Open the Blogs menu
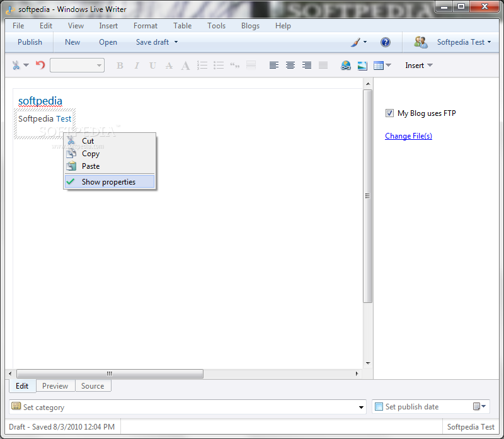Viewport: 504px width, 439px height. (250, 26)
